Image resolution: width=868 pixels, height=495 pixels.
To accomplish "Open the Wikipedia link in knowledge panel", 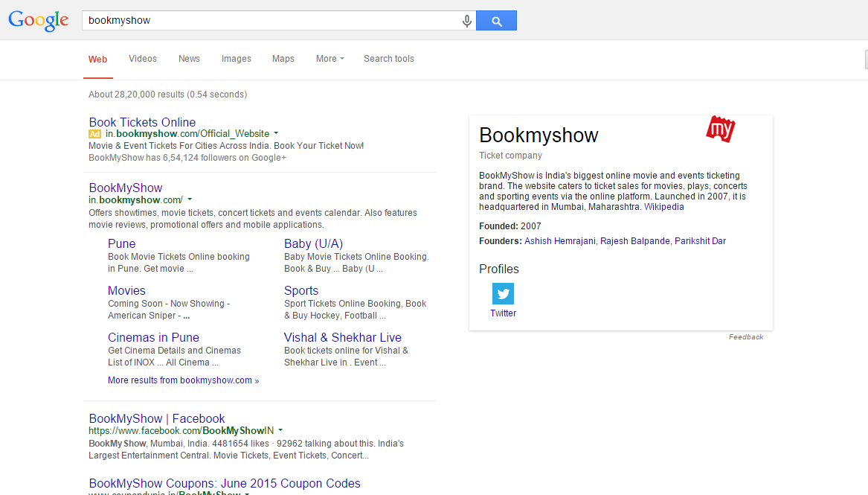I will [663, 207].
